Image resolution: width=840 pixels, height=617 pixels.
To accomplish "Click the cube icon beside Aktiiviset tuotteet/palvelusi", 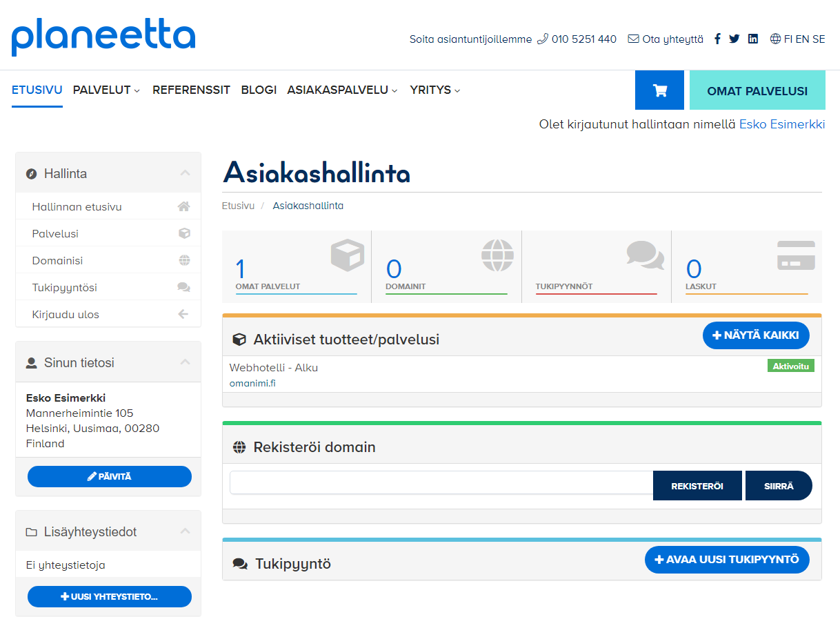I will click(x=239, y=340).
